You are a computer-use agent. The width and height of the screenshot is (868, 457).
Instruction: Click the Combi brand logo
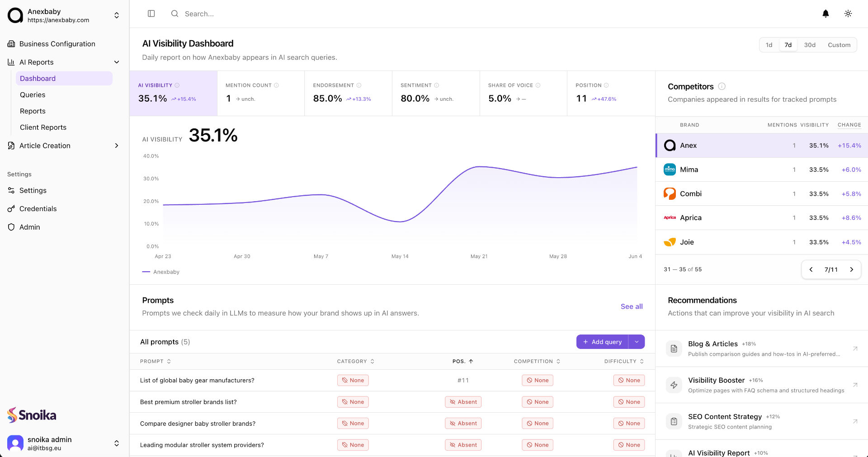pyautogui.click(x=670, y=193)
